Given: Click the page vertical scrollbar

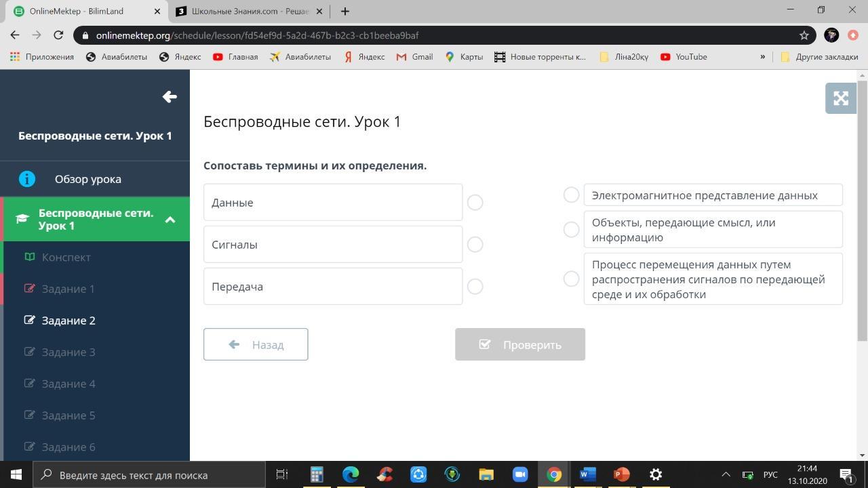Looking at the screenshot, I should coord(863,203).
